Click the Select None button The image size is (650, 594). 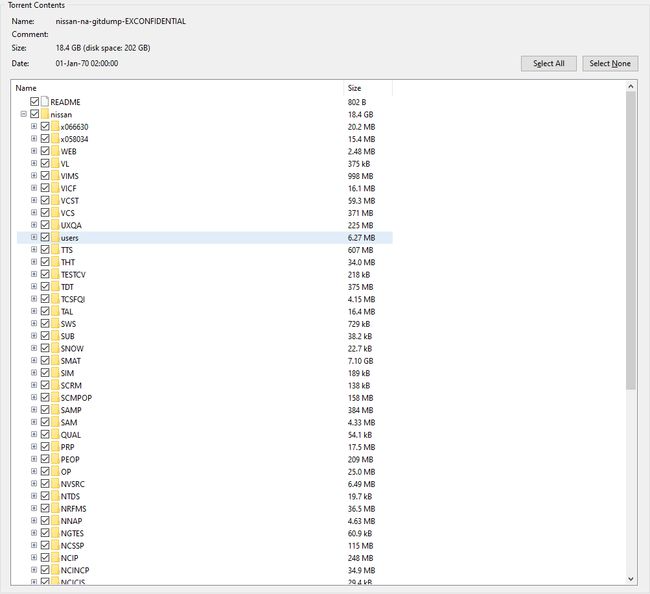[x=610, y=63]
